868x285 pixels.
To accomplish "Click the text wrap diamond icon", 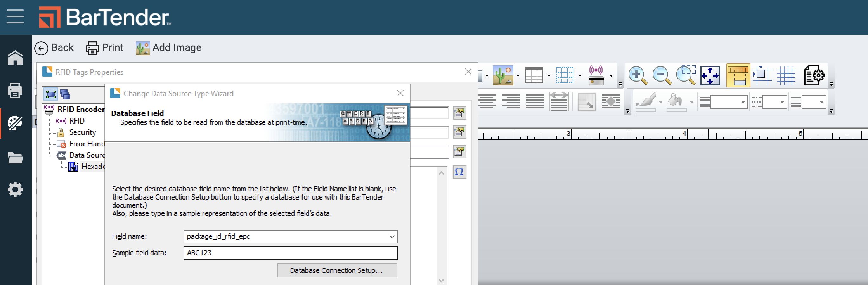I will 611,102.
